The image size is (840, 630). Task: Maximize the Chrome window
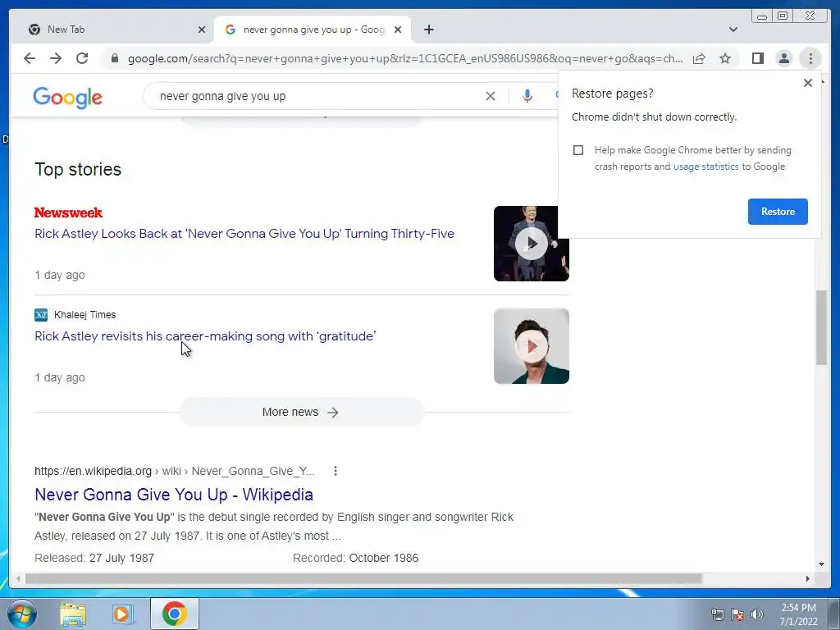782,16
